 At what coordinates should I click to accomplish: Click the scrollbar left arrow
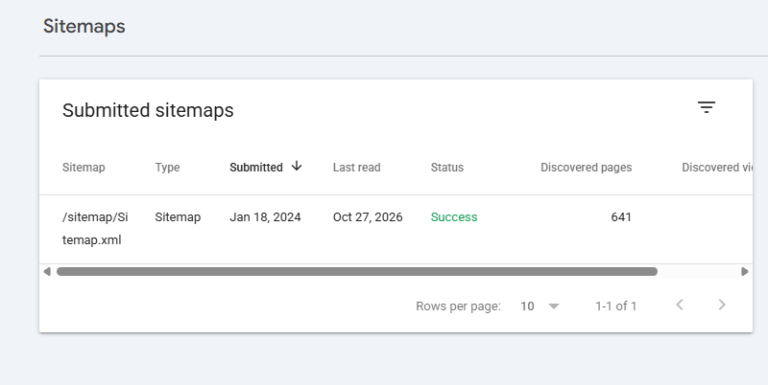47,271
